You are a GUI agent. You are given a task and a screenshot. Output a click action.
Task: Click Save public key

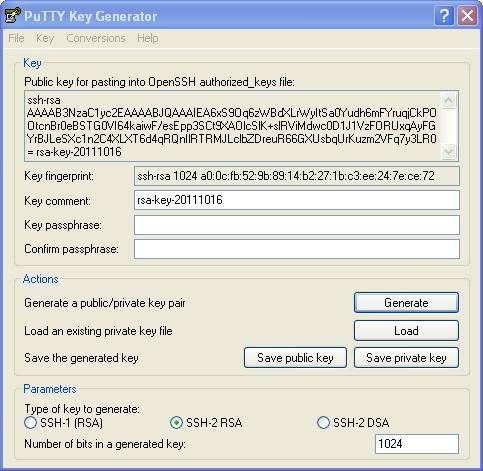pyautogui.click(x=295, y=358)
